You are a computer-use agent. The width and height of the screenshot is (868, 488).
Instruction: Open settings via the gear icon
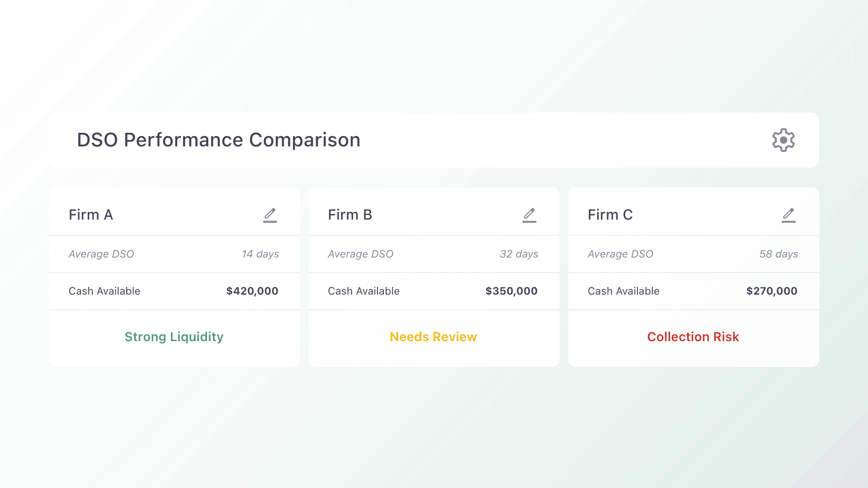783,140
